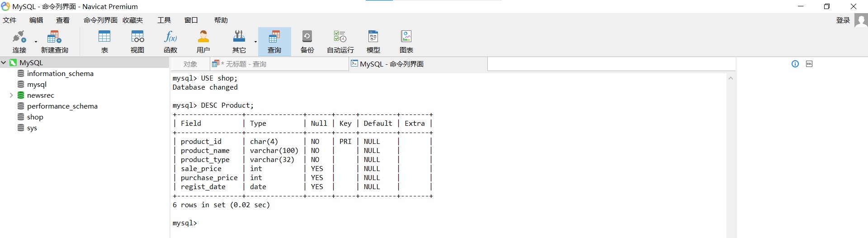Open the 备份 (Backup) toolbar icon

coord(307,42)
